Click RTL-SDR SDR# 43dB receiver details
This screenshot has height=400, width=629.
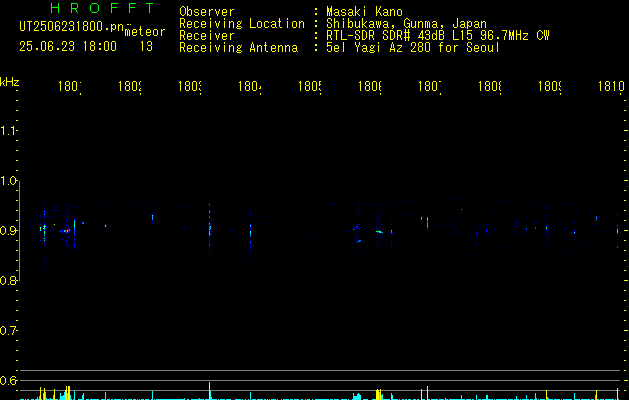coord(438,36)
